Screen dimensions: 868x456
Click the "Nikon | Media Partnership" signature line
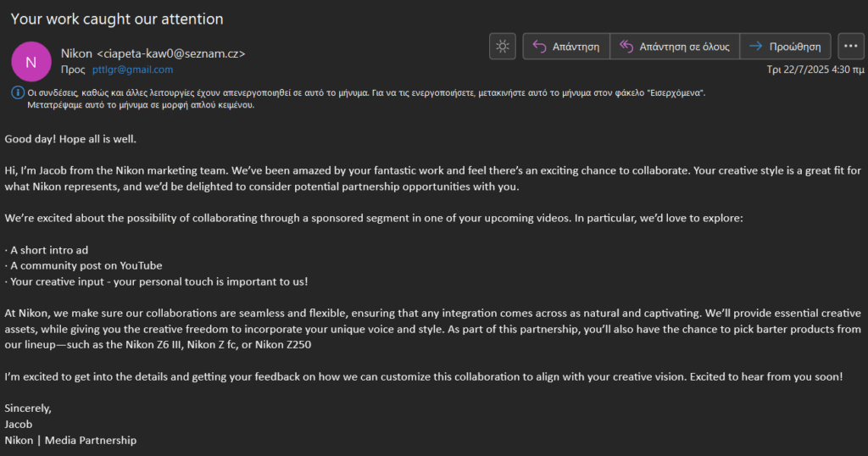[x=70, y=440]
